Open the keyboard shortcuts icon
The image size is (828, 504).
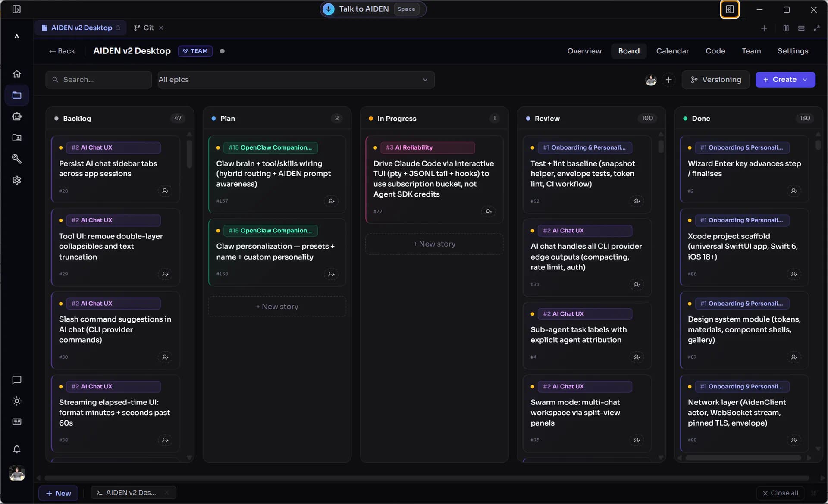point(17,422)
